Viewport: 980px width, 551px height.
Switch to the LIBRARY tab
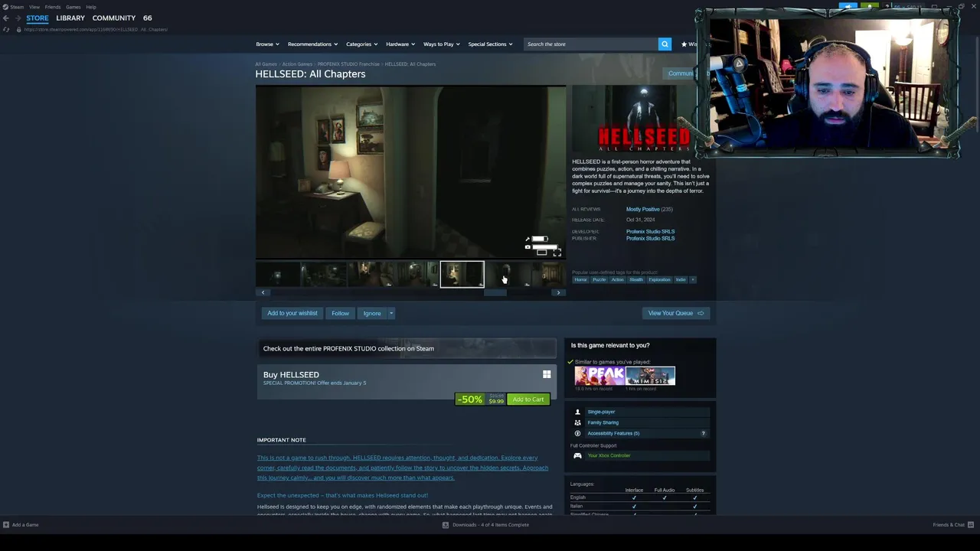coord(70,18)
